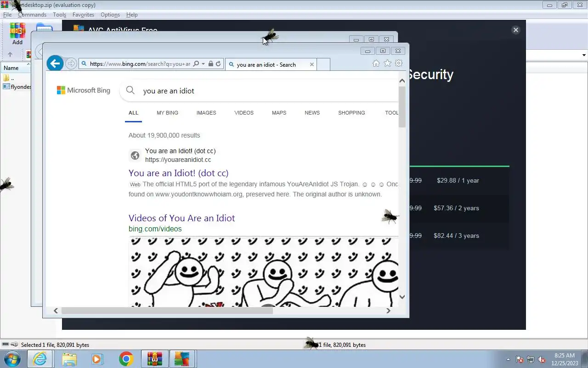
Task: Click the globe icon beside youareanidiot.cc
Action: [x=135, y=155]
